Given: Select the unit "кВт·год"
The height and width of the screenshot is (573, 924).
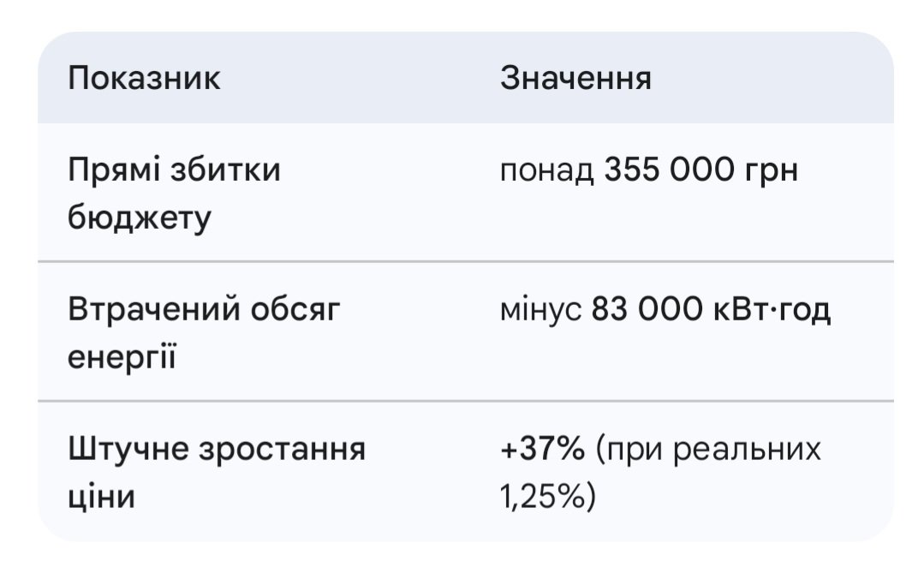Looking at the screenshot, I should (772, 309).
